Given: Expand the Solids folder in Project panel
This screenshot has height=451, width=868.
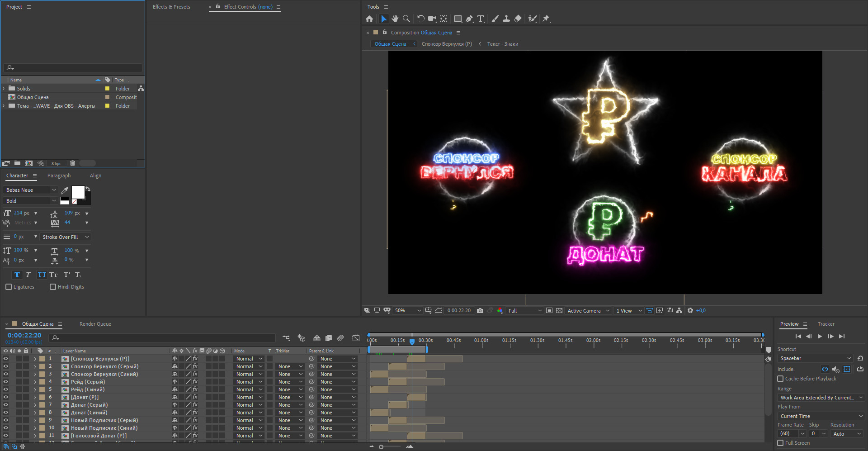Looking at the screenshot, I should 4,89.
